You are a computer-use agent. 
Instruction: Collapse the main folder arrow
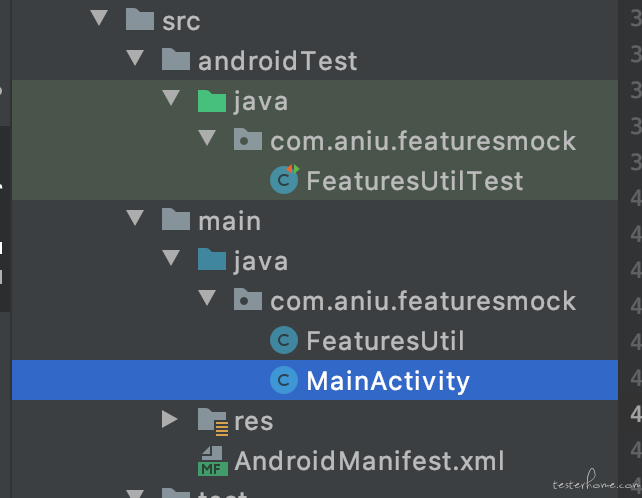tap(135, 218)
